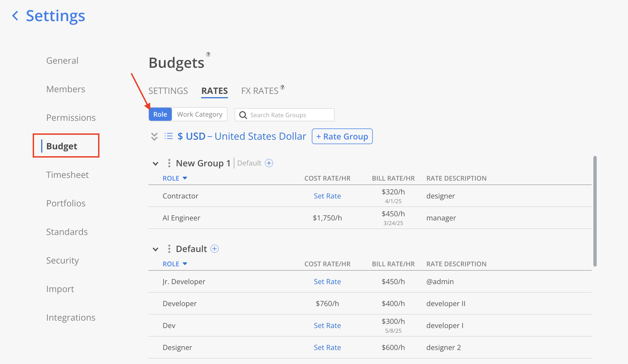628x364 pixels.
Task: Collapse the New Group 1 section chevron
Action: pyautogui.click(x=155, y=164)
